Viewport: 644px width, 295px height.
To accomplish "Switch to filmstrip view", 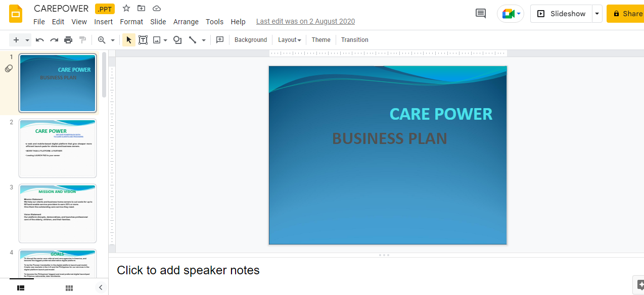I will coord(21,287).
